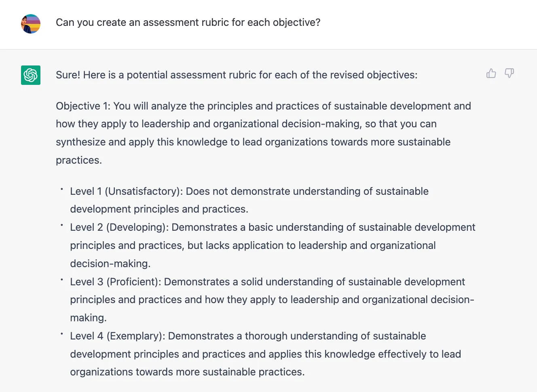Click "practices." ending the Objective 1 paragraph
The width and height of the screenshot is (537, 392).
point(79,160)
